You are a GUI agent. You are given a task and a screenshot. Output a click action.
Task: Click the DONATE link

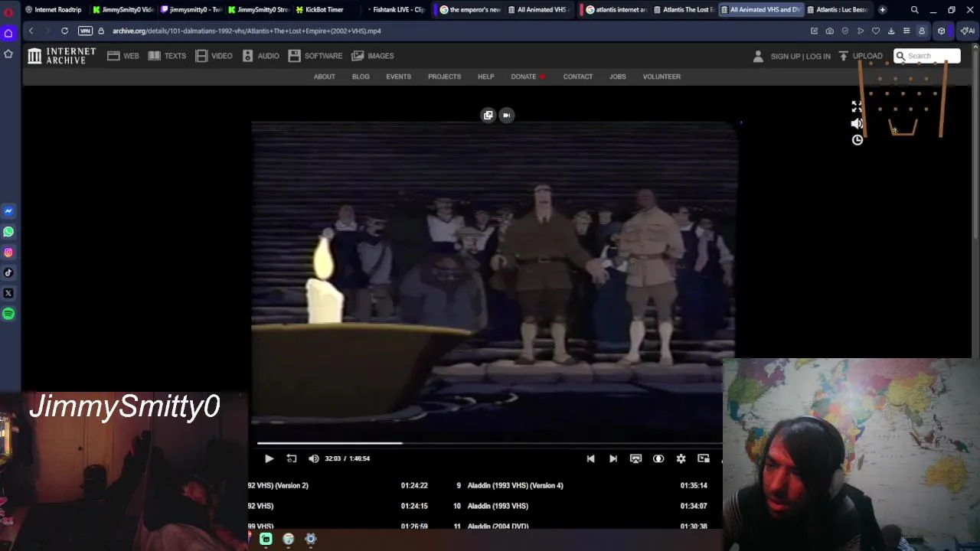pyautogui.click(x=528, y=77)
